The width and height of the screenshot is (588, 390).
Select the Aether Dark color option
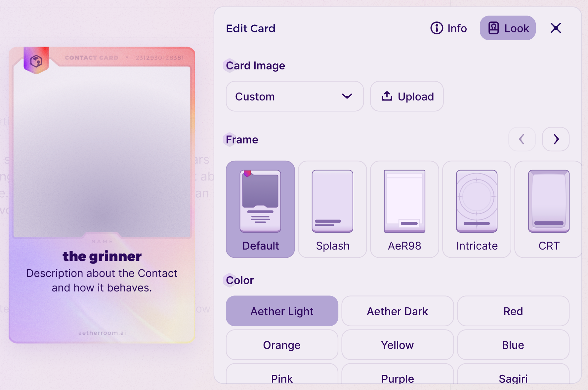(x=398, y=311)
